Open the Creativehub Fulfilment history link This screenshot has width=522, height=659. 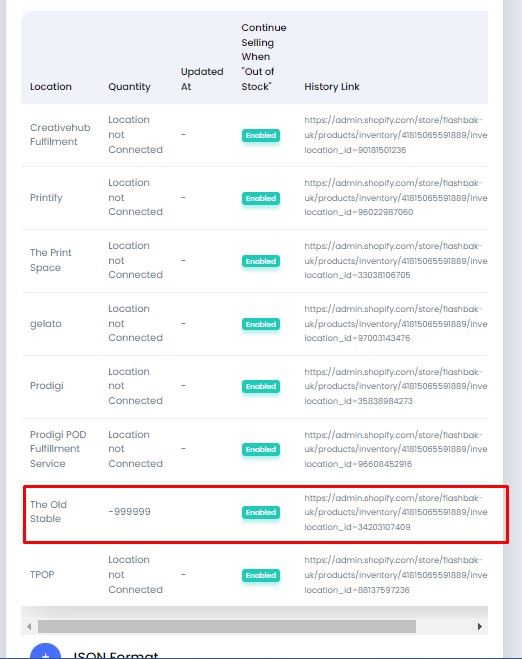coord(395,135)
